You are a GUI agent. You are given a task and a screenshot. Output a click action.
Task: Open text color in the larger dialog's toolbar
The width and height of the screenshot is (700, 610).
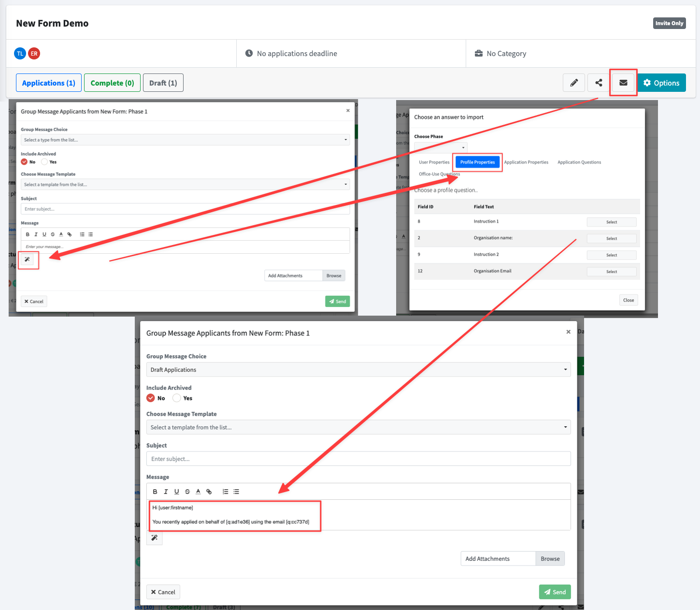198,492
